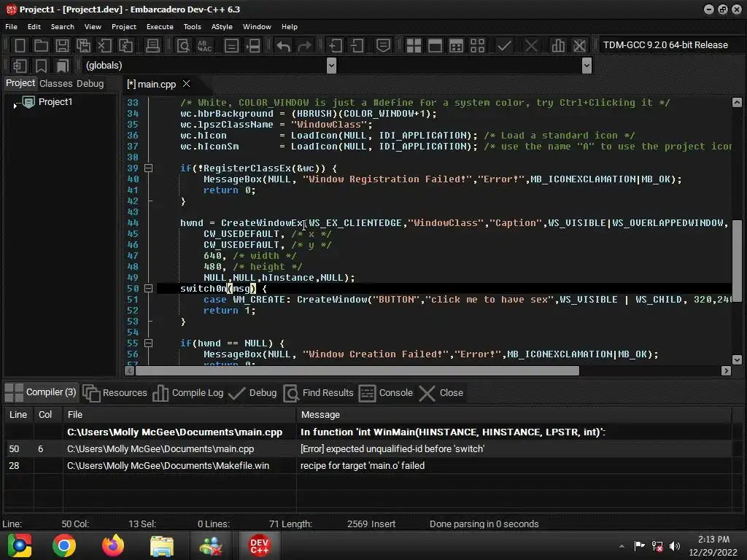Open the member function dropdown arrow
747x560 pixels.
587,65
